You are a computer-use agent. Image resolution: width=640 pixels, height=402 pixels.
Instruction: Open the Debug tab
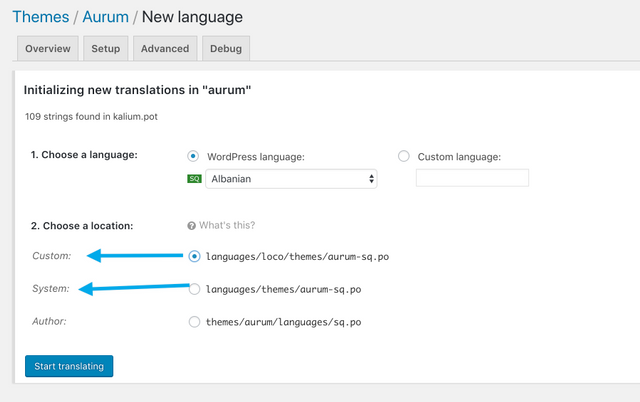[226, 48]
